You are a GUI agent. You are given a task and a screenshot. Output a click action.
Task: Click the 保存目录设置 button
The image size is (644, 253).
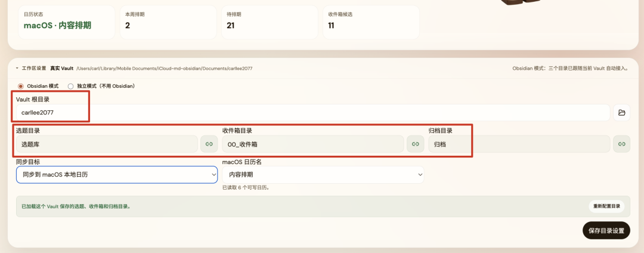coord(606,230)
